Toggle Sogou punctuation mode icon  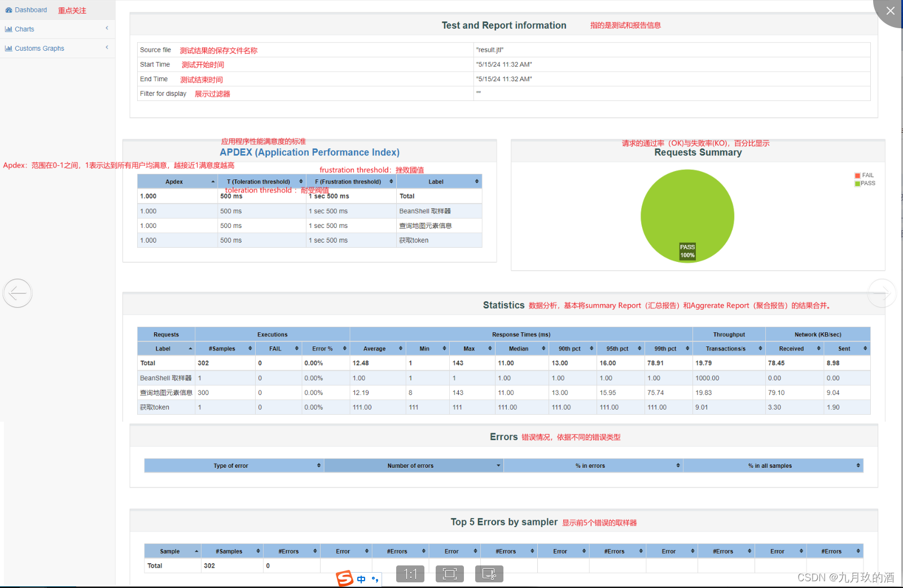pyautogui.click(x=375, y=580)
